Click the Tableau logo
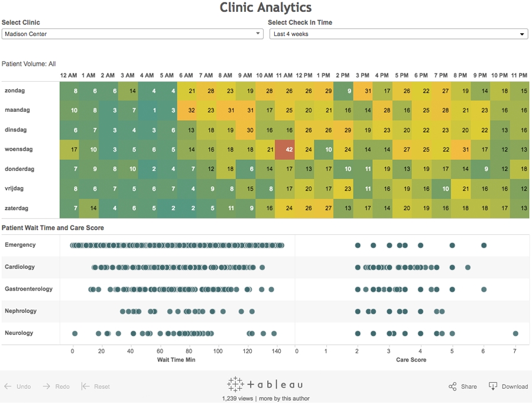The height and width of the screenshot is (403, 532). (265, 384)
